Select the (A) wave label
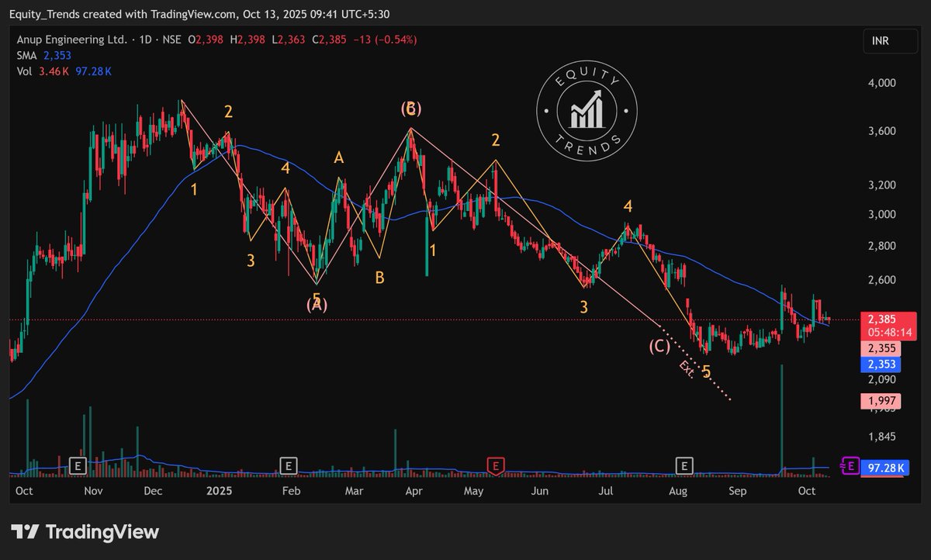Image resolution: width=931 pixels, height=560 pixels. pyautogui.click(x=317, y=305)
